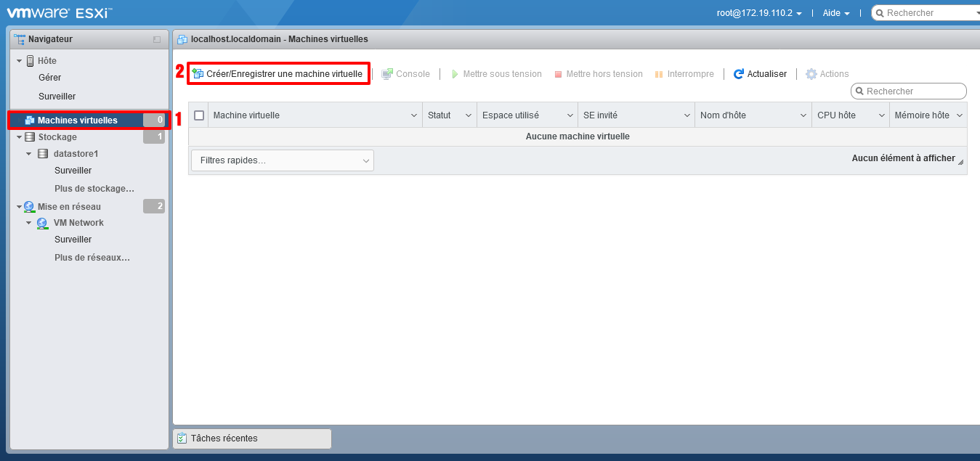The width and height of the screenshot is (980, 461).
Task: Click the Mettre hors tension stop icon
Action: coord(558,74)
